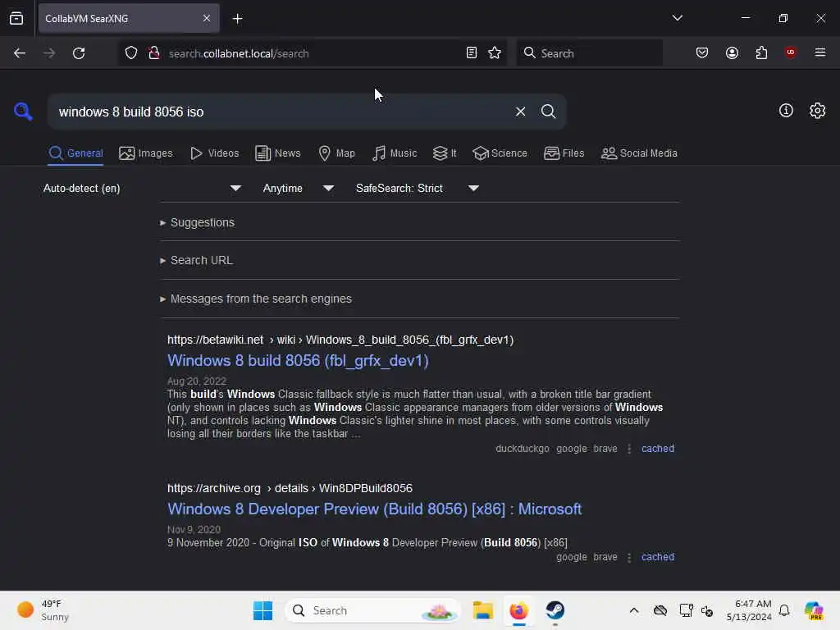
Task: Save page to Pocket
Action: (x=702, y=53)
